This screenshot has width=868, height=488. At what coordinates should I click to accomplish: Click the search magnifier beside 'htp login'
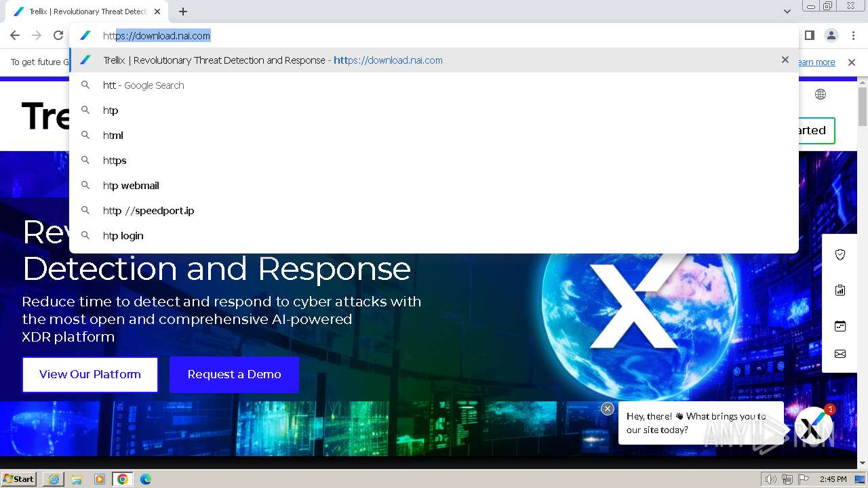tap(85, 235)
